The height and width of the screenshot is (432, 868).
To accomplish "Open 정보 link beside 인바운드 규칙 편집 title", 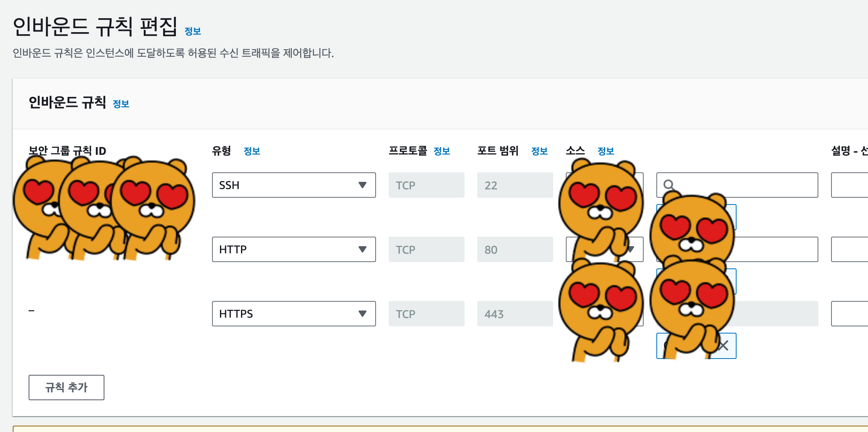I will click(x=193, y=31).
